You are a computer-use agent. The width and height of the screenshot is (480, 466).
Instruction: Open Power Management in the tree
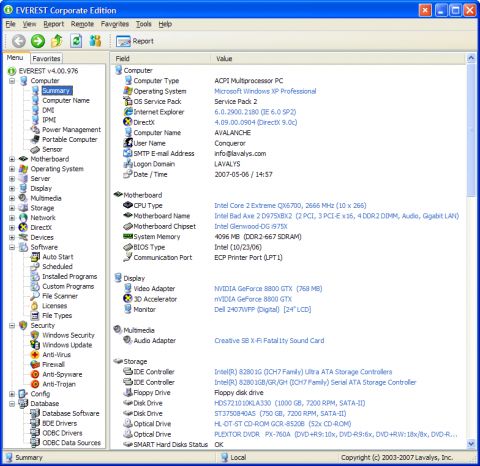click(x=71, y=130)
